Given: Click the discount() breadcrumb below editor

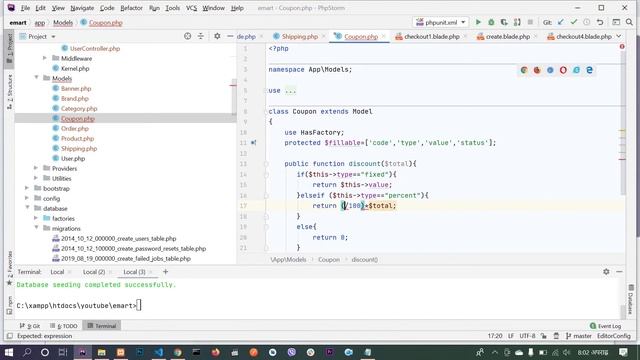Looking at the screenshot, I should coord(364,260).
